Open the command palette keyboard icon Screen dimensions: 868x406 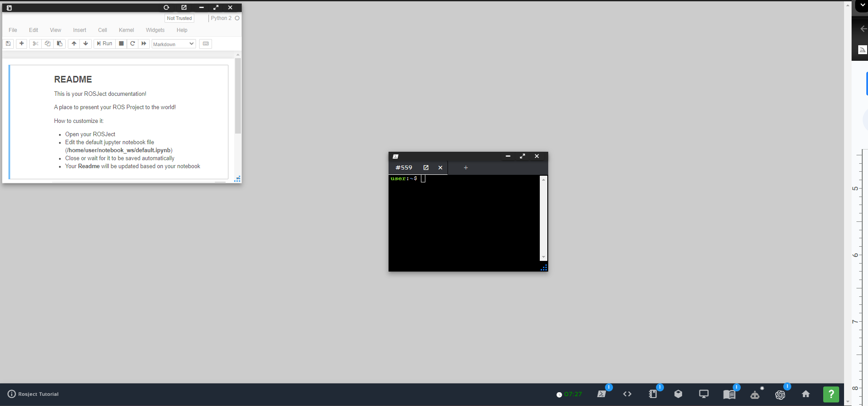205,43
